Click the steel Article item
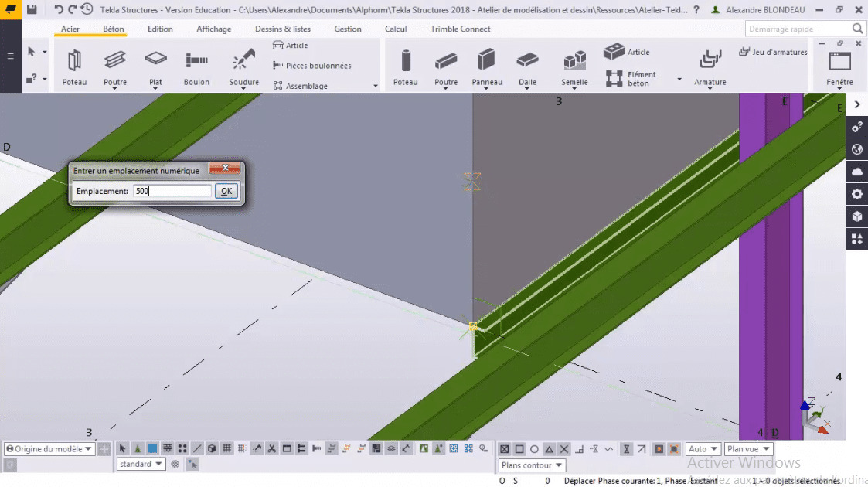 click(x=291, y=46)
